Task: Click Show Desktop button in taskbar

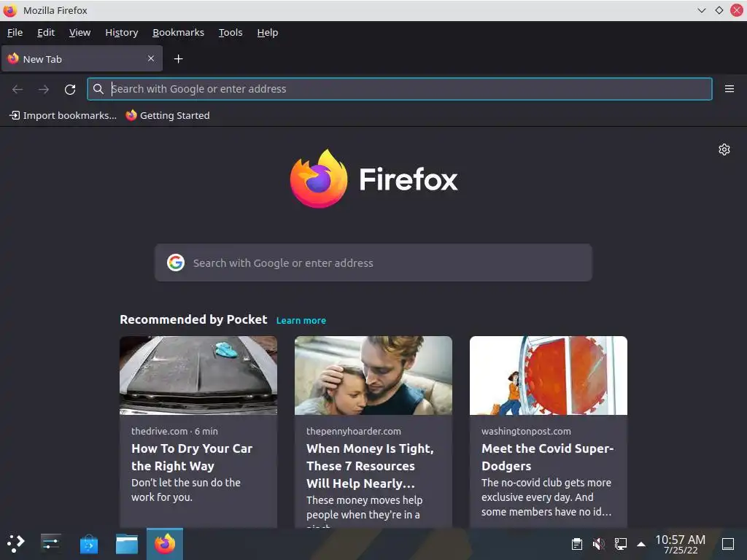Action: [x=728, y=543]
